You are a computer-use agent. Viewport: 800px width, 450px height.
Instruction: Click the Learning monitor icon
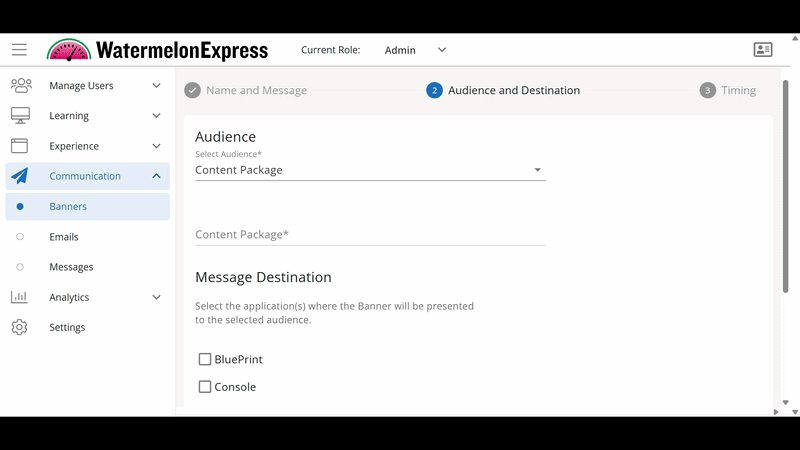[20, 116]
